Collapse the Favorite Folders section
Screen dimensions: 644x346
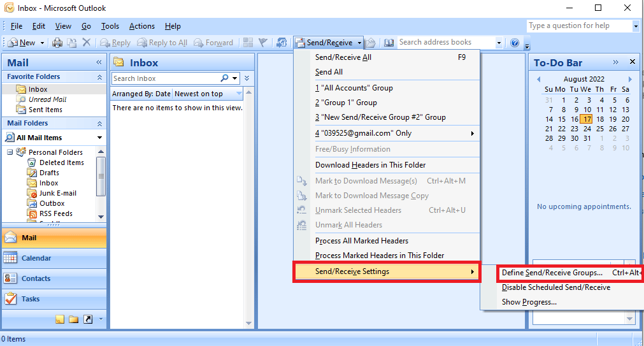[99, 77]
